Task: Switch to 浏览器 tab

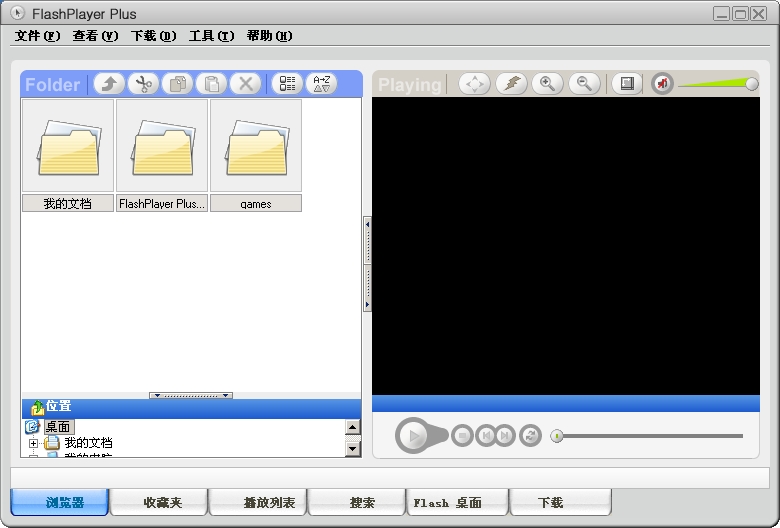Action: coord(60,502)
